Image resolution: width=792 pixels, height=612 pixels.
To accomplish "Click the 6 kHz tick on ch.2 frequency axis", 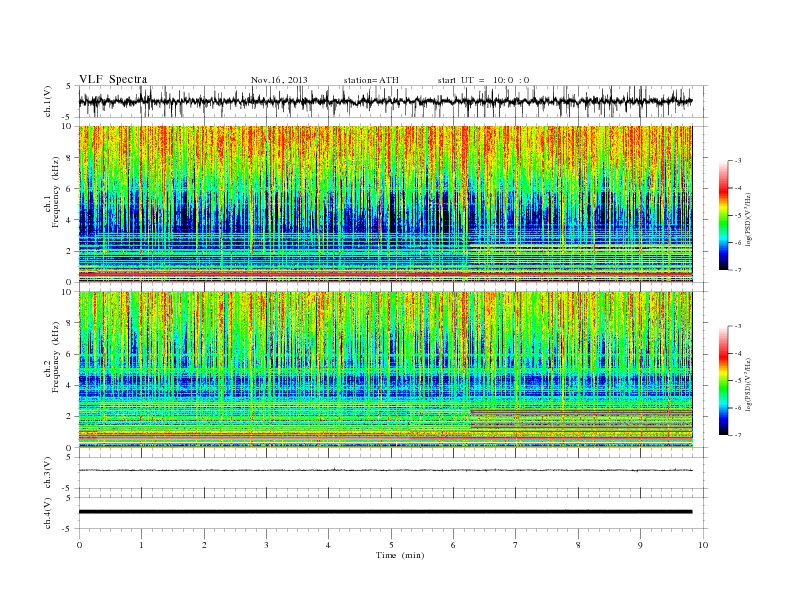I will click(70, 354).
